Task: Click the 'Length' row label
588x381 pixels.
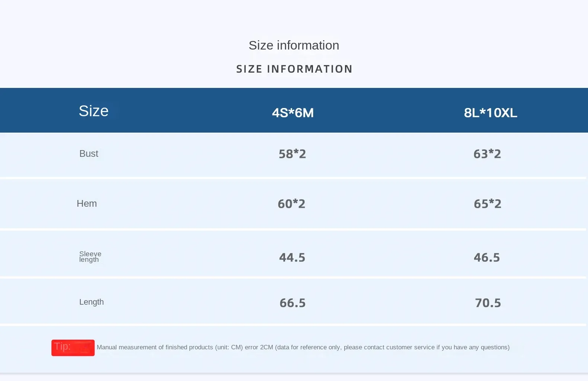Action: click(x=91, y=302)
